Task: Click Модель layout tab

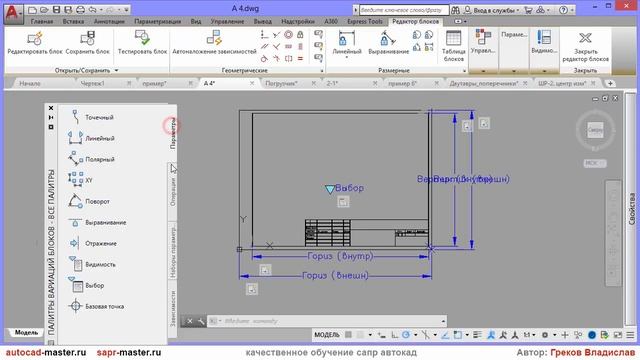Action: click(x=27, y=333)
